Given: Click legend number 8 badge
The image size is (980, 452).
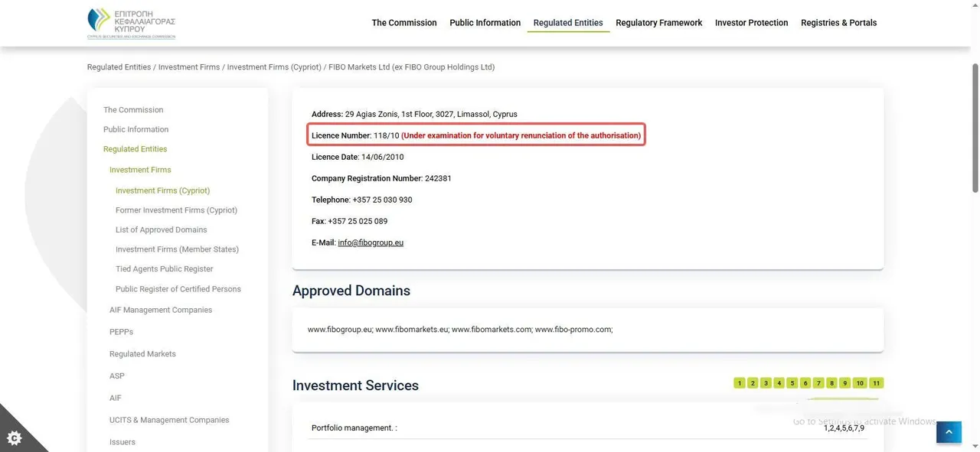Looking at the screenshot, I should tap(831, 383).
